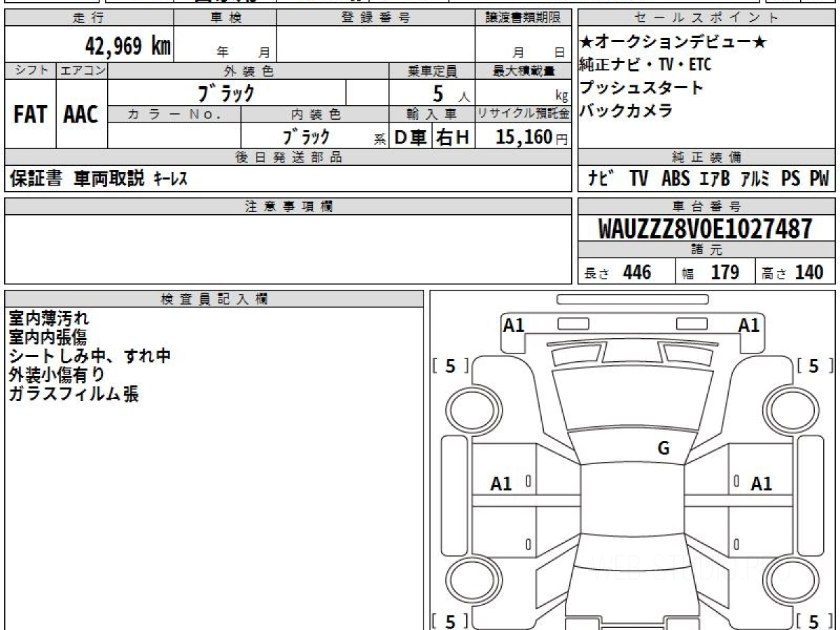Select the 室内薄汚れ inspector note
840x630 pixels.
click(49, 318)
